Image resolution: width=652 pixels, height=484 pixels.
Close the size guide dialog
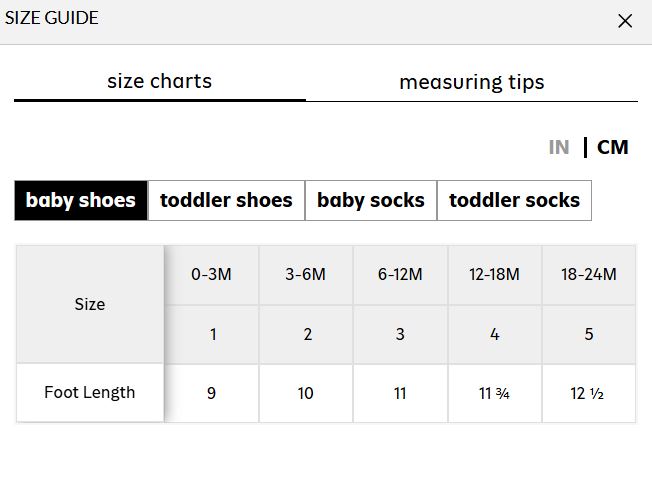[625, 21]
